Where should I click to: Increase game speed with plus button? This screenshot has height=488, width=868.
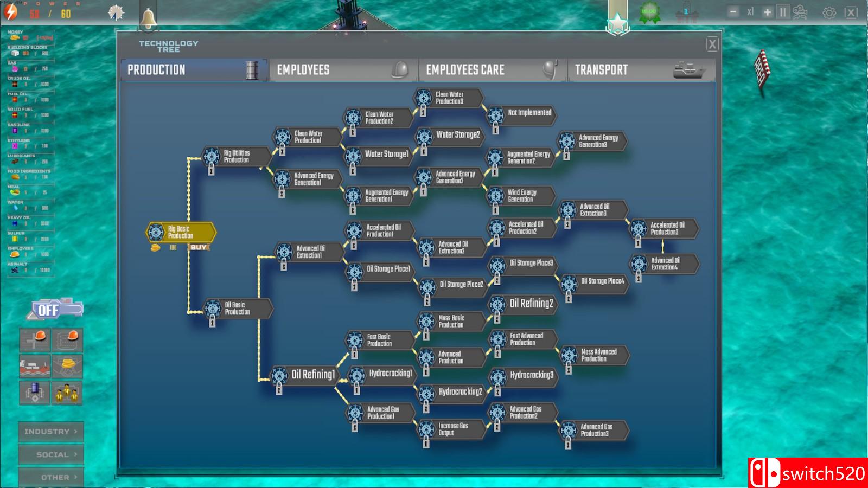[x=767, y=12]
